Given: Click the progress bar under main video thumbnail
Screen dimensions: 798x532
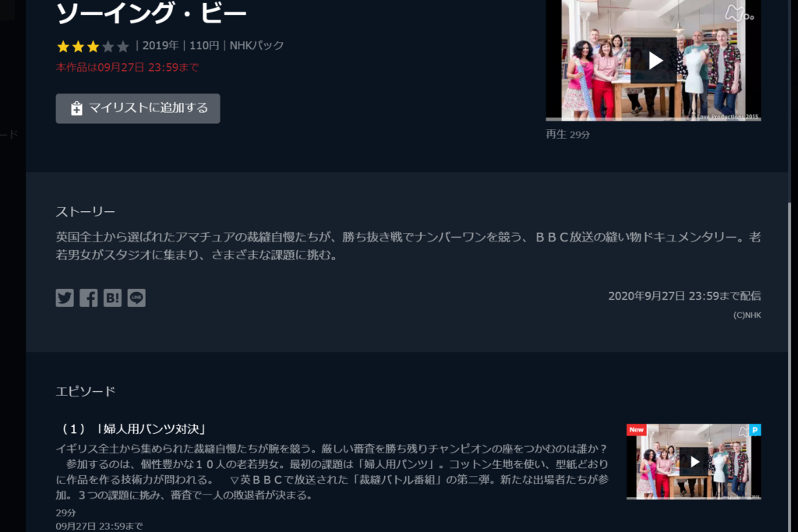Looking at the screenshot, I should coord(653,119).
